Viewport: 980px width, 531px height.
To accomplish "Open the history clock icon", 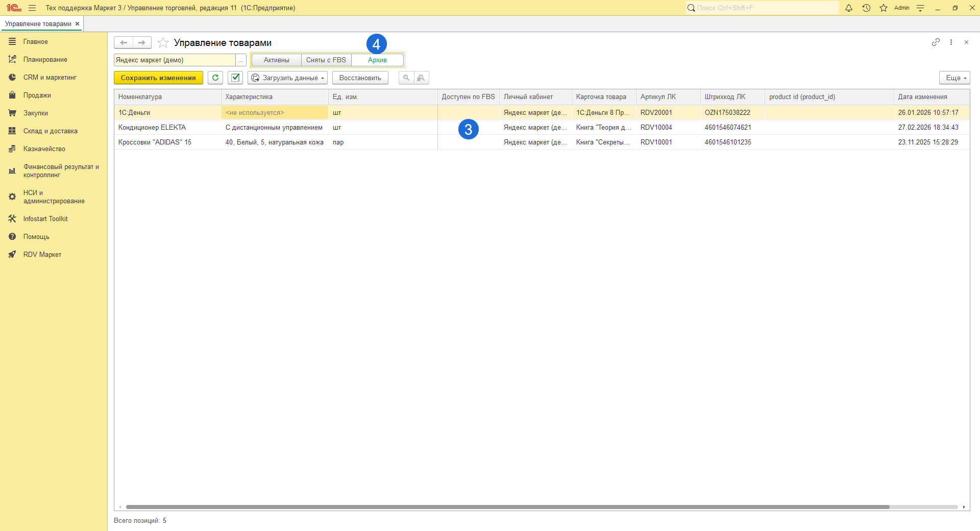I will 866,8.
